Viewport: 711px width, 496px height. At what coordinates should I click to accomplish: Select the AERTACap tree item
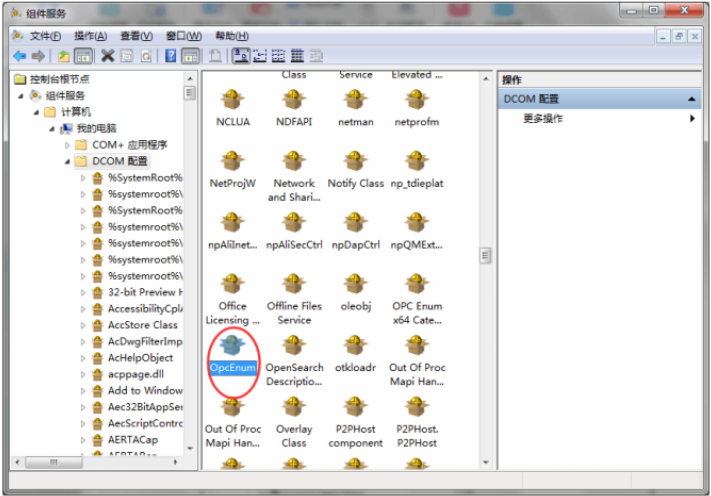pyautogui.click(x=133, y=440)
